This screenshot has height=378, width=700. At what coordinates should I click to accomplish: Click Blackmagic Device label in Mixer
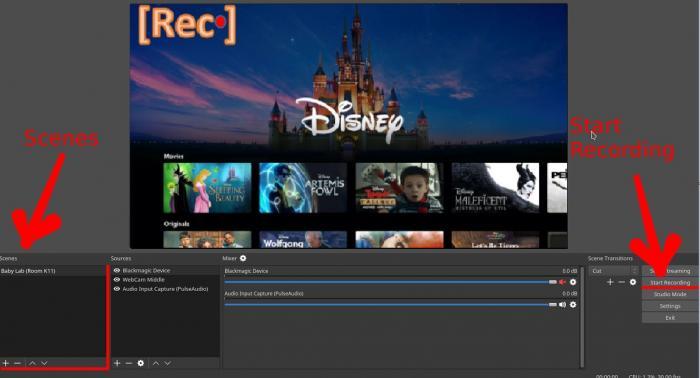(x=246, y=271)
